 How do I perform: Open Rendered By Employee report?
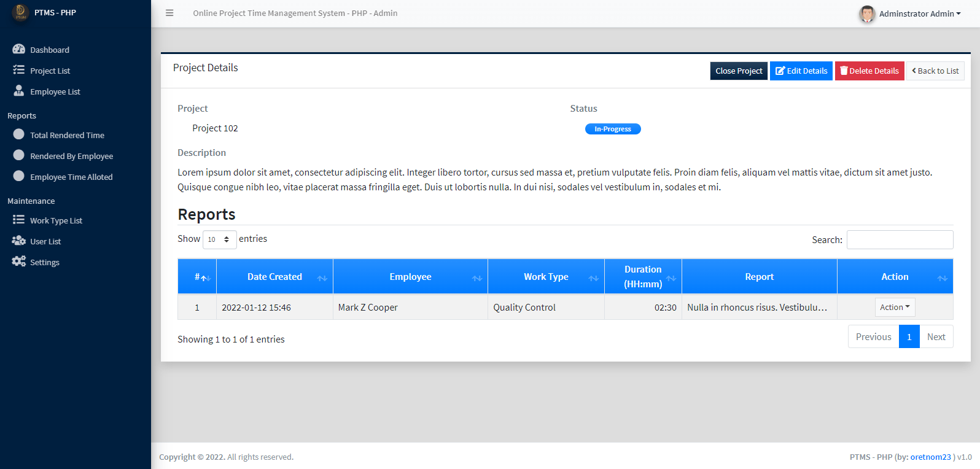coord(71,156)
